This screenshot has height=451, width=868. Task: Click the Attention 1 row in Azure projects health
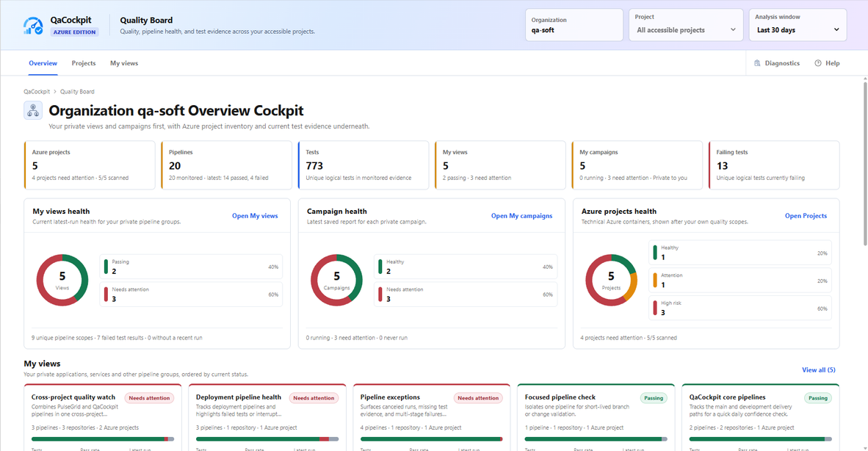point(740,280)
